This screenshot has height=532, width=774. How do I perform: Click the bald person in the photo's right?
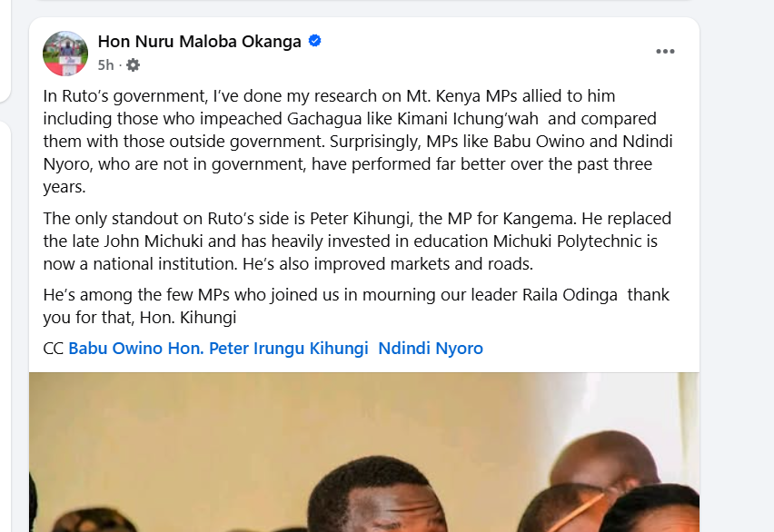(604, 461)
